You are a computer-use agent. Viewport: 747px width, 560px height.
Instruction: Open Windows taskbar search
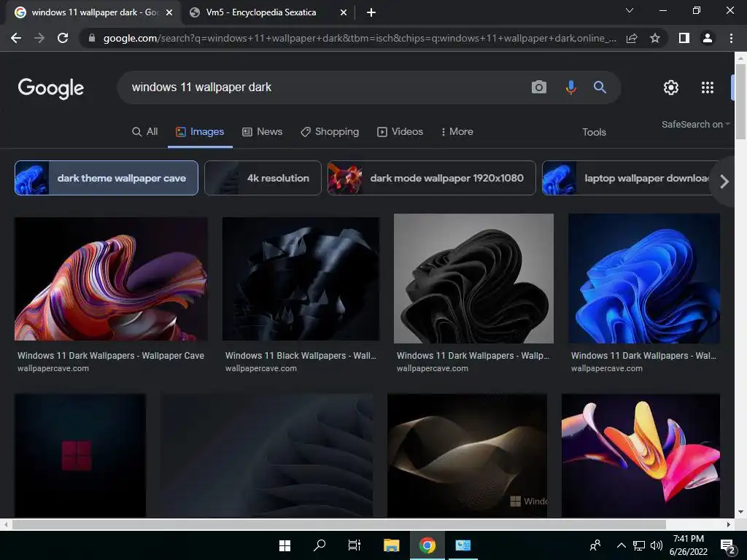[x=320, y=545]
